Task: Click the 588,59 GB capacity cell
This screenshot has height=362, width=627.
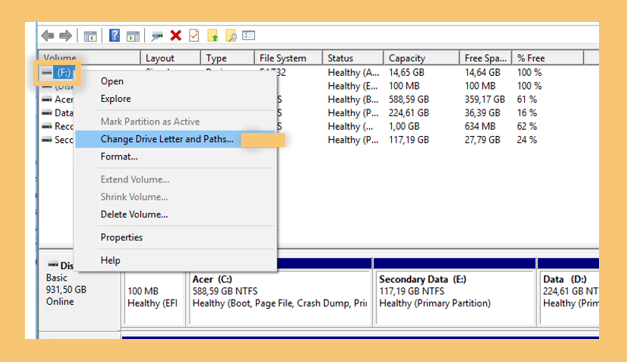Action: 409,99
